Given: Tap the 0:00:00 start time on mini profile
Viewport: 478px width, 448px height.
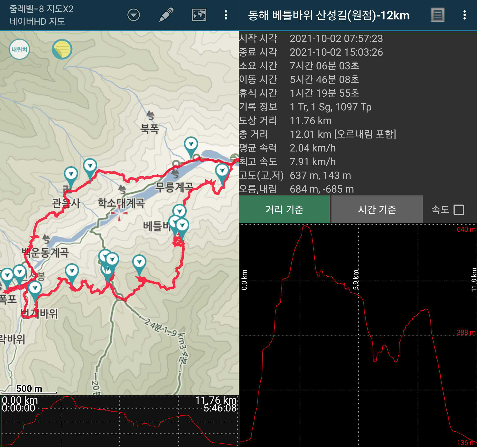Looking at the screenshot, I should (x=19, y=408).
